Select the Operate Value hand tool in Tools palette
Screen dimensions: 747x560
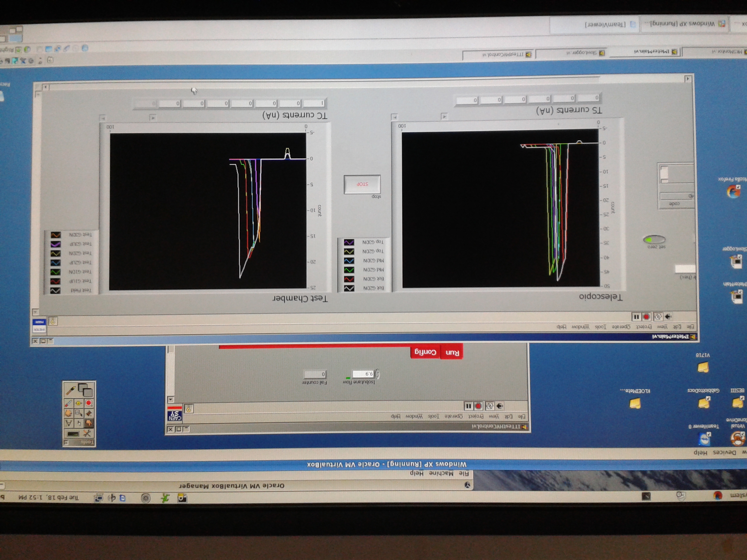(88, 423)
